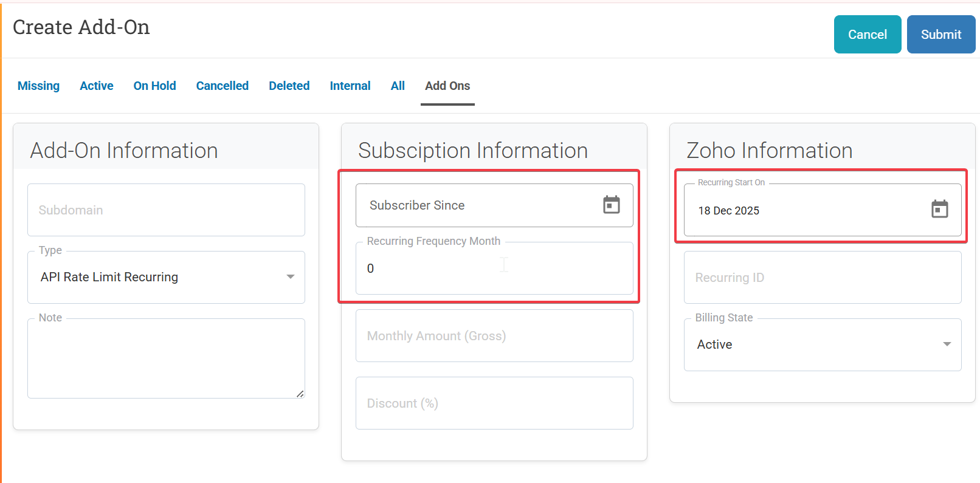Image resolution: width=980 pixels, height=483 pixels.
Task: Click inside the Note text area
Action: click(165, 358)
